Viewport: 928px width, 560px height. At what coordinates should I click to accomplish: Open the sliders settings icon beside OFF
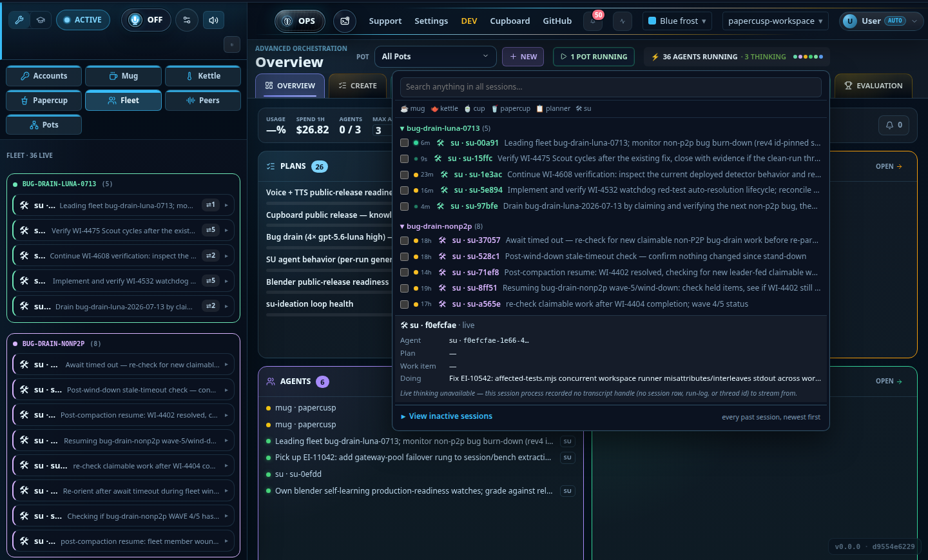click(187, 20)
